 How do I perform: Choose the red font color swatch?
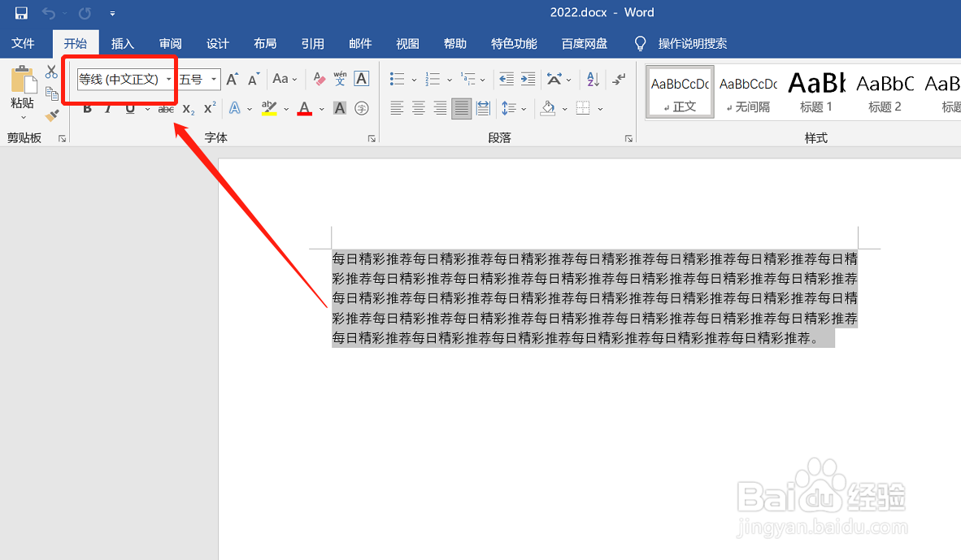click(x=304, y=108)
